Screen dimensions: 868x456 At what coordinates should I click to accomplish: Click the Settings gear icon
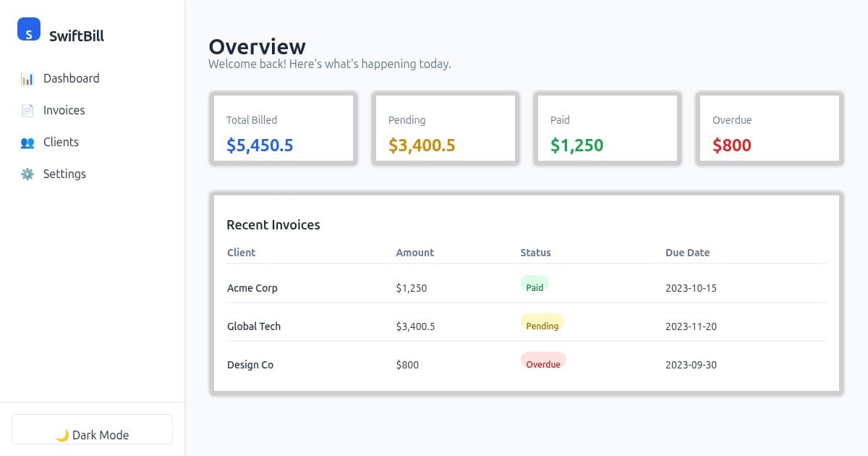(x=27, y=174)
